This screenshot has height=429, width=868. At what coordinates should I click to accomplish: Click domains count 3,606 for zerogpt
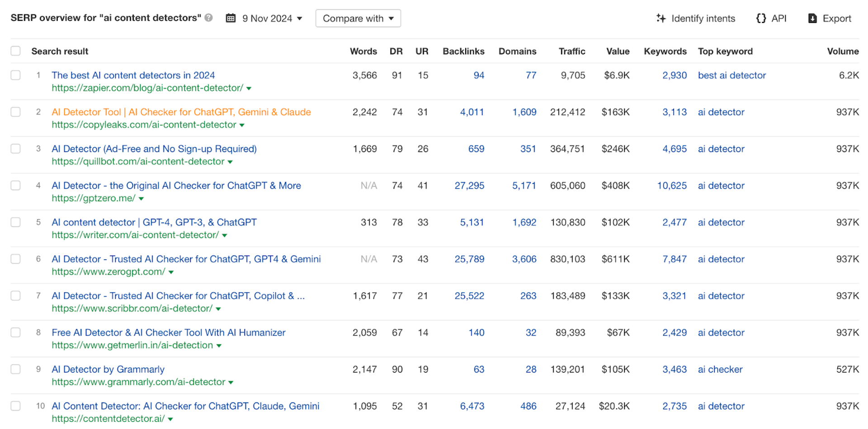point(524,259)
